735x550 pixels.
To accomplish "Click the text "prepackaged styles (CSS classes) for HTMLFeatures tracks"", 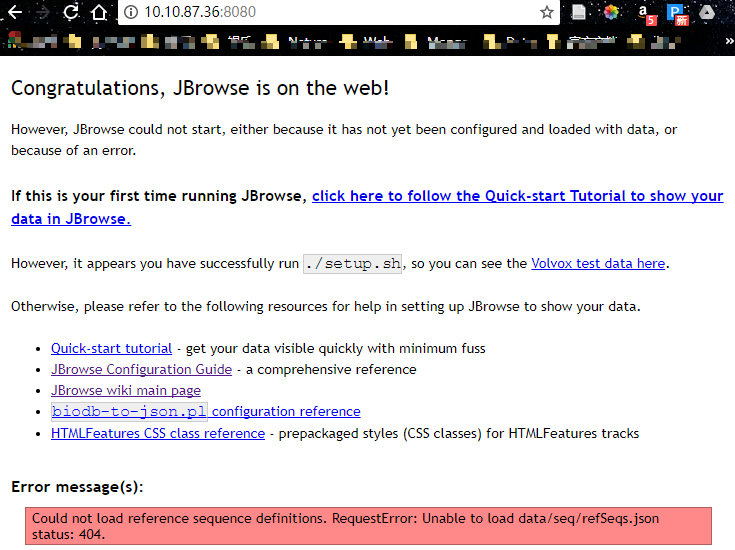I will [x=459, y=433].
